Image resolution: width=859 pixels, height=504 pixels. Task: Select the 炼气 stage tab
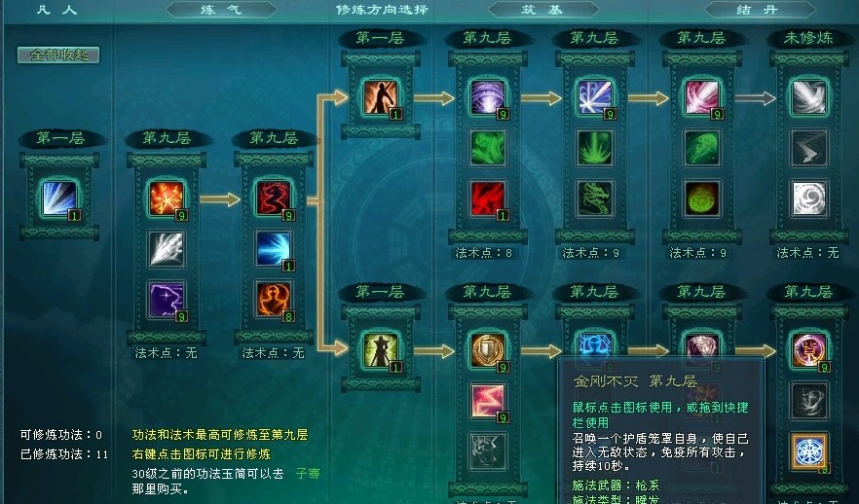[221, 10]
